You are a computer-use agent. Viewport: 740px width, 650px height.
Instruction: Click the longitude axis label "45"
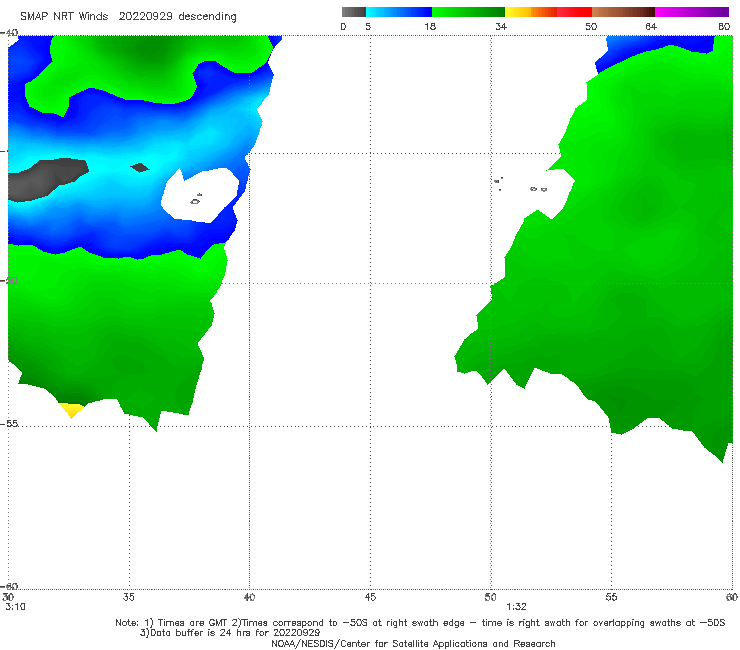(x=370, y=597)
